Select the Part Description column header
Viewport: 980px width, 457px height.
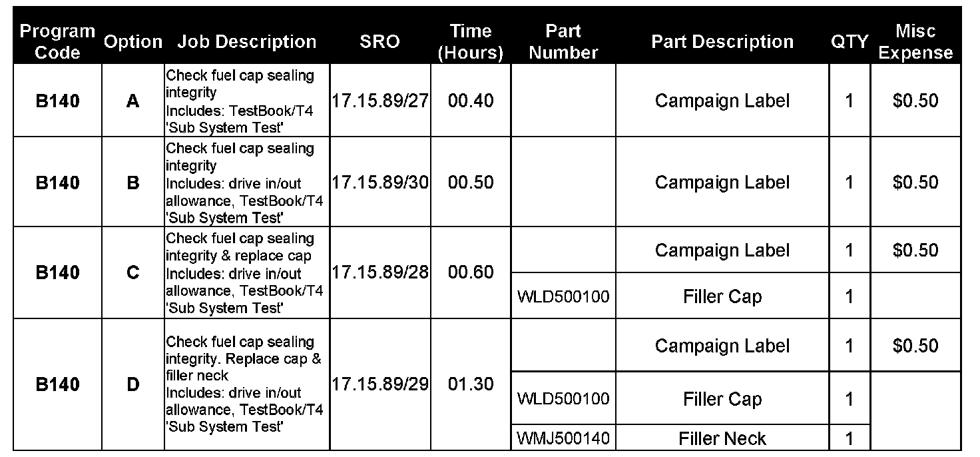click(722, 41)
